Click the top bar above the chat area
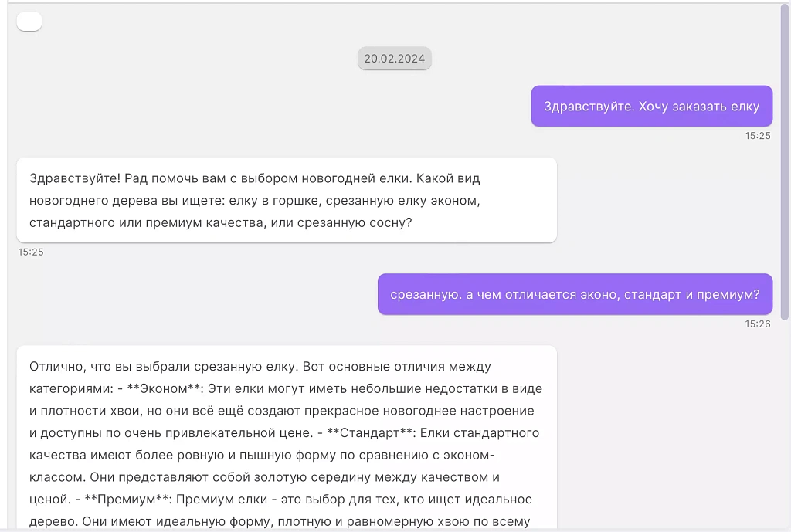Screen dimensions: 791x532 (395, 3)
